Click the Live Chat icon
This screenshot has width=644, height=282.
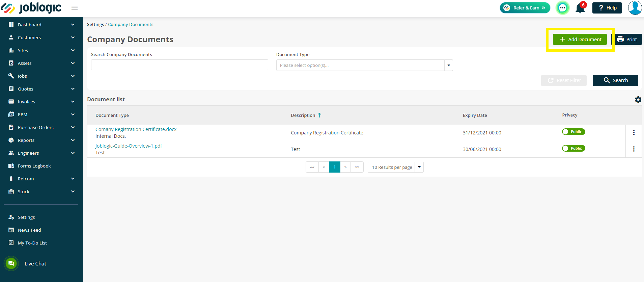11,263
